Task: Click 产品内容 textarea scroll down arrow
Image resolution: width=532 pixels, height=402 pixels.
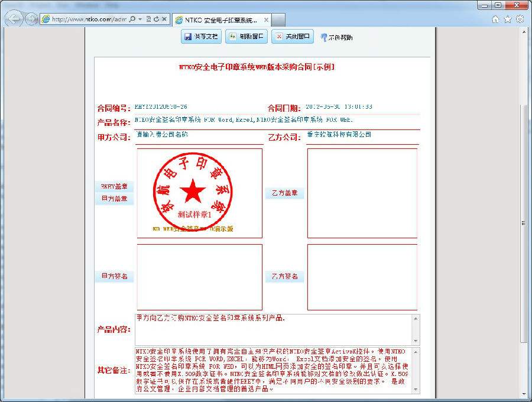Action: coord(416,341)
